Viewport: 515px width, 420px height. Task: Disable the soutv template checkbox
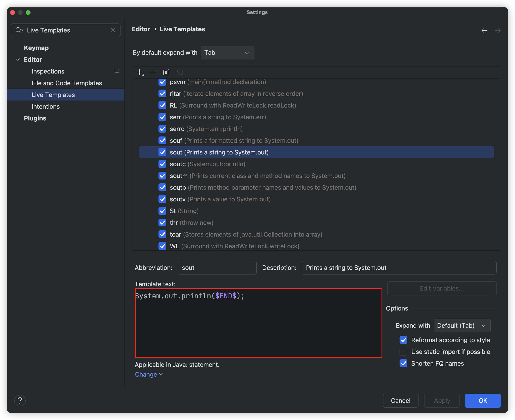point(162,199)
